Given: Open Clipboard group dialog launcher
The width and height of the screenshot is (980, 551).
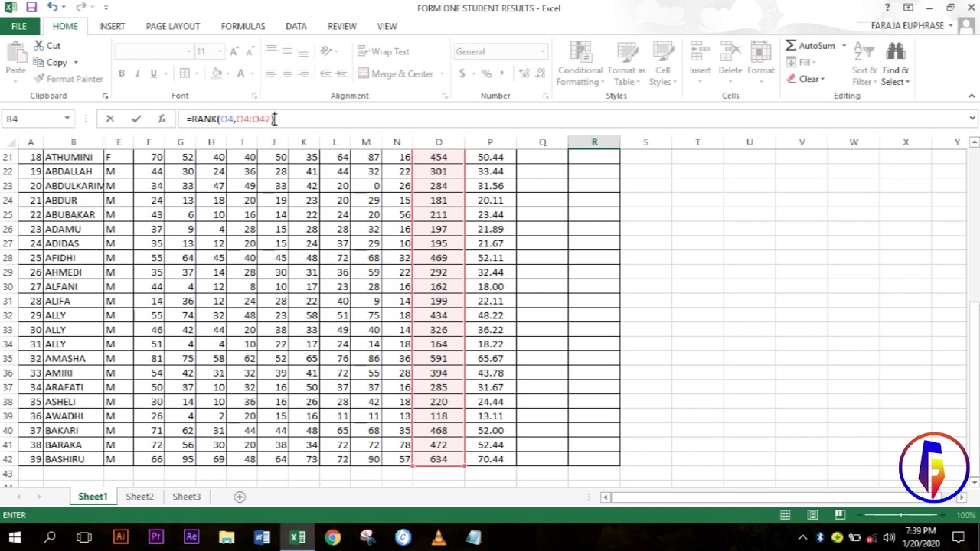Looking at the screenshot, I should (x=105, y=96).
